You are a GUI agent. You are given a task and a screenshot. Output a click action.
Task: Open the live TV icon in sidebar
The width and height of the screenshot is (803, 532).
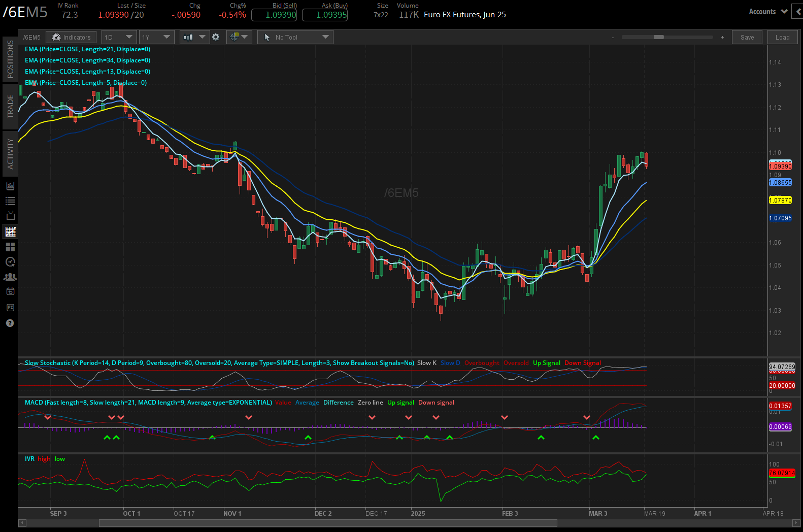pyautogui.click(x=10, y=216)
